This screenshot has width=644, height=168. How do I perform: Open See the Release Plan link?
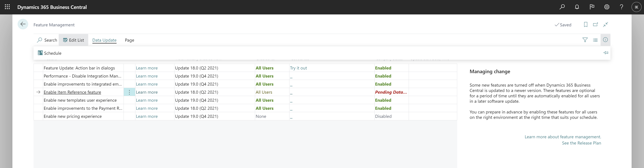pyautogui.click(x=582, y=143)
